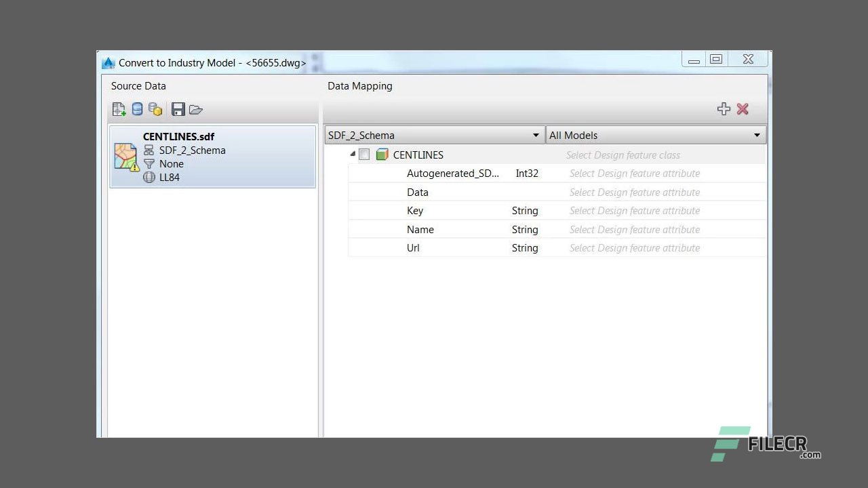Pick design feature attribute for Name row
This screenshot has height=488, width=868.
point(635,230)
